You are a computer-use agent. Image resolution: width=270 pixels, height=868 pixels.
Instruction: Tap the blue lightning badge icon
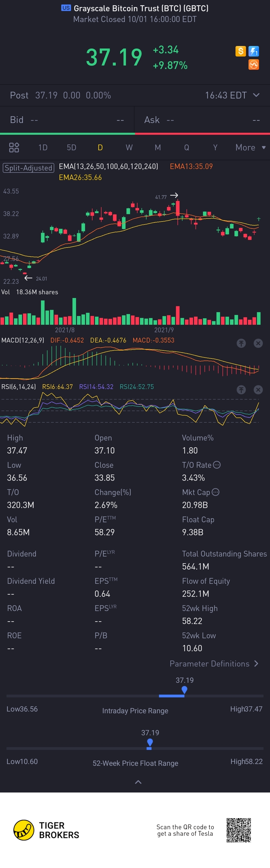(x=253, y=51)
